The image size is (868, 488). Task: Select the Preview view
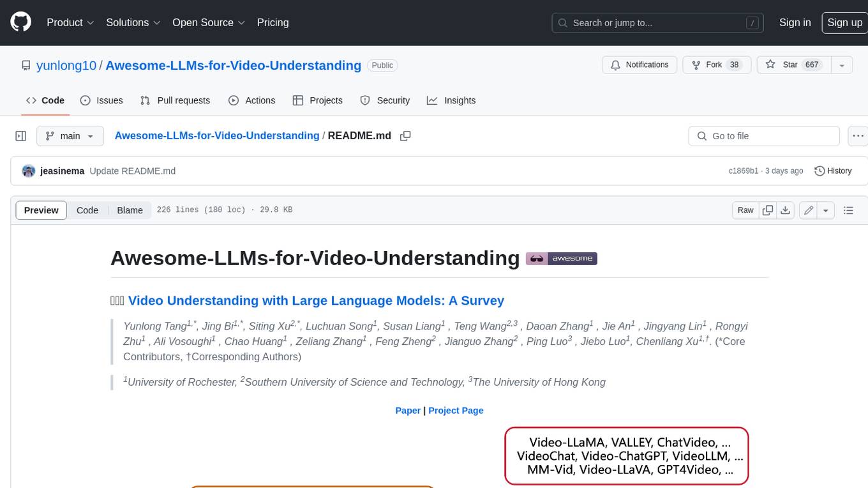(41, 210)
